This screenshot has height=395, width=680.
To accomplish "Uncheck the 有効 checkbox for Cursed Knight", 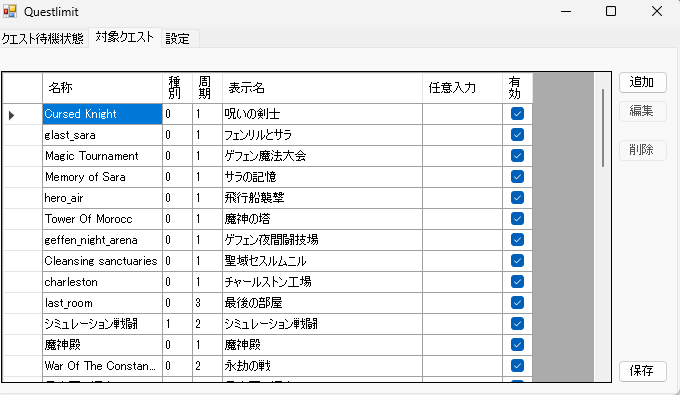I will point(517,114).
